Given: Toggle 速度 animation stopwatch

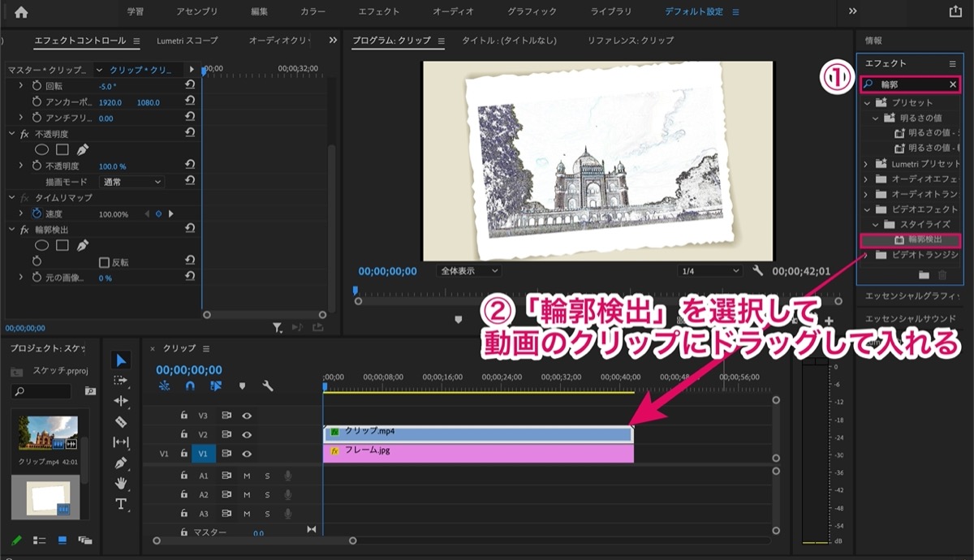Looking at the screenshot, I should 37,213.
